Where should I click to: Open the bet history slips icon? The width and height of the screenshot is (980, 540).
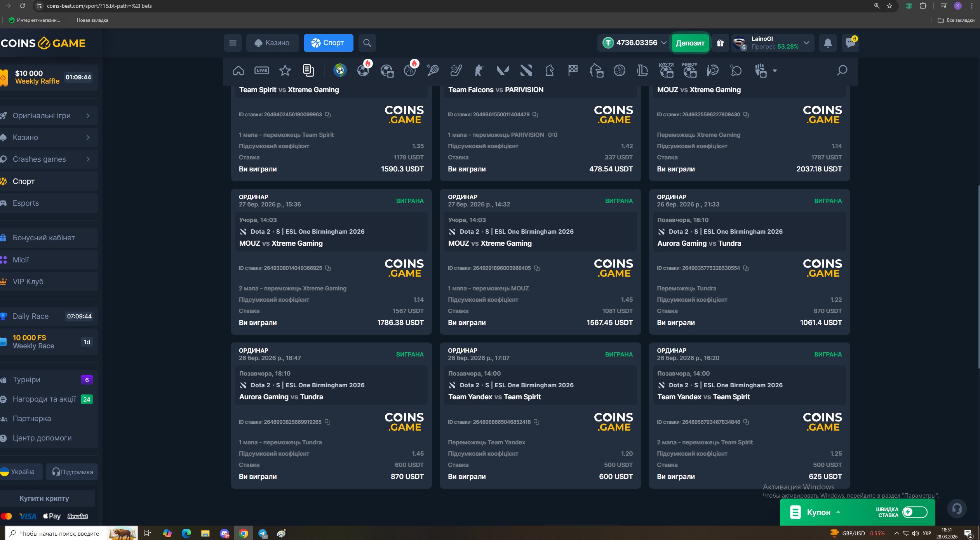(308, 70)
